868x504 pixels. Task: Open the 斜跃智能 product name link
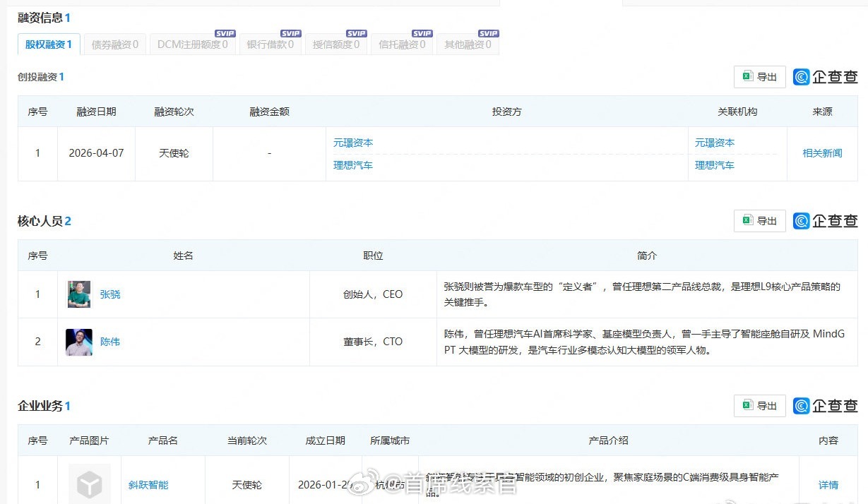148,485
